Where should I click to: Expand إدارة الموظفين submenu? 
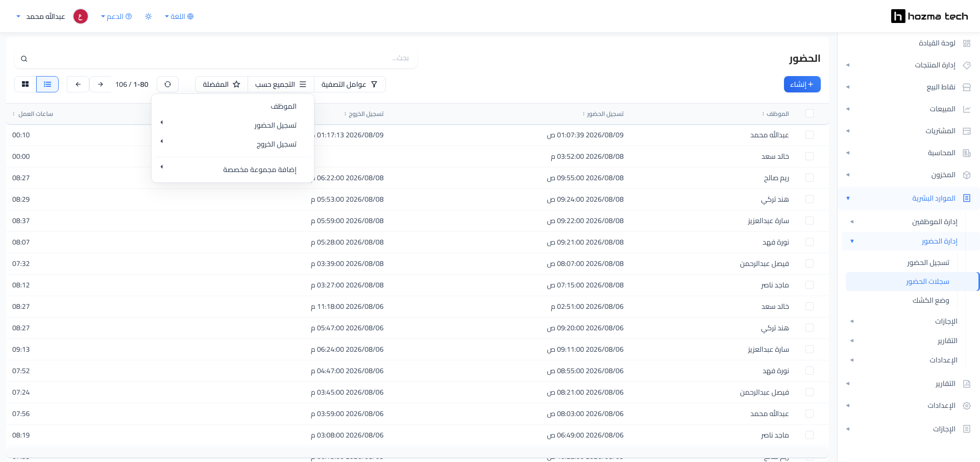[x=852, y=222]
